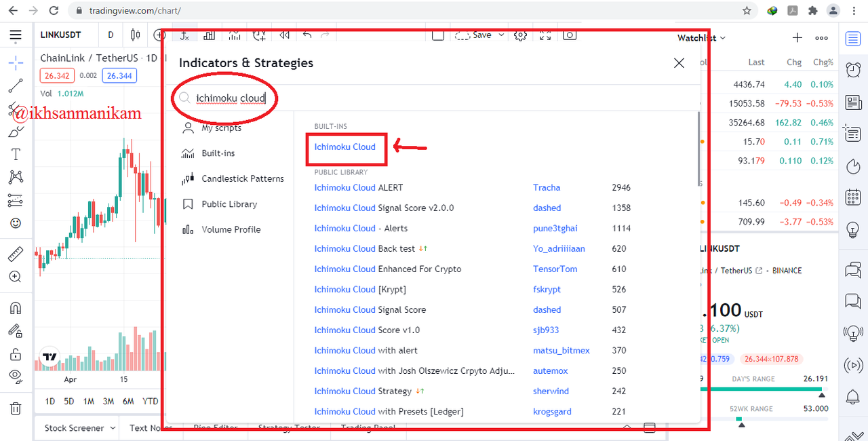Open the D interval selector
The height and width of the screenshot is (441, 868).
click(x=111, y=35)
